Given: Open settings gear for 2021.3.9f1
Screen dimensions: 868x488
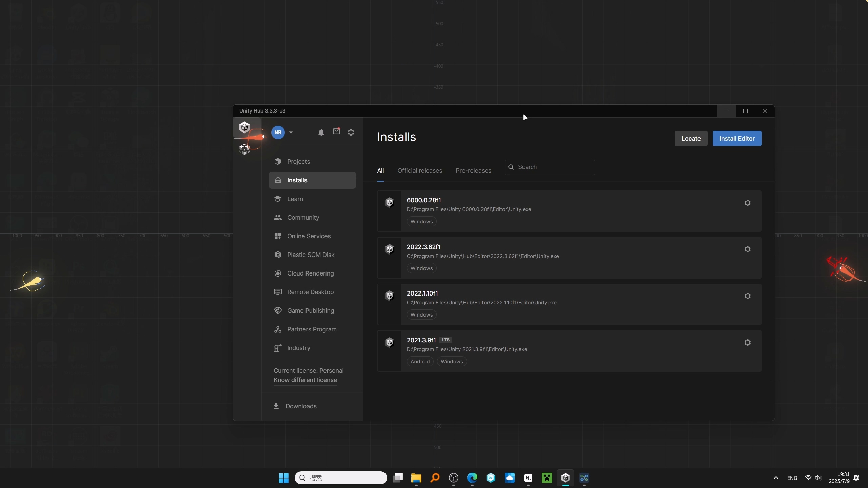Looking at the screenshot, I should click(x=747, y=343).
